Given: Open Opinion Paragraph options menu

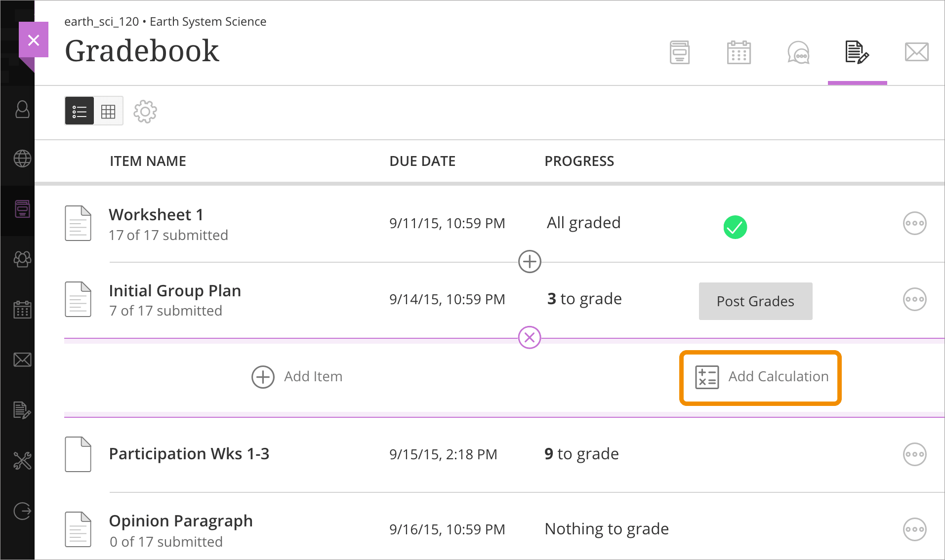Looking at the screenshot, I should [914, 529].
